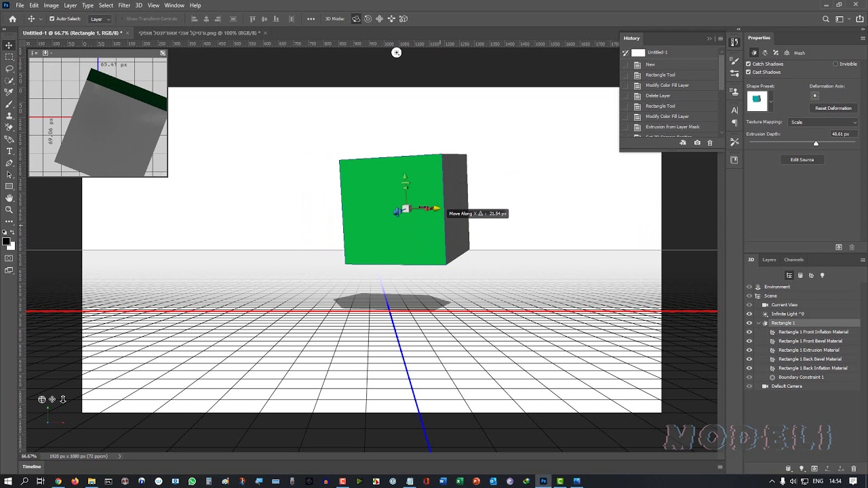Click the Reset Deformation button

[833, 108]
